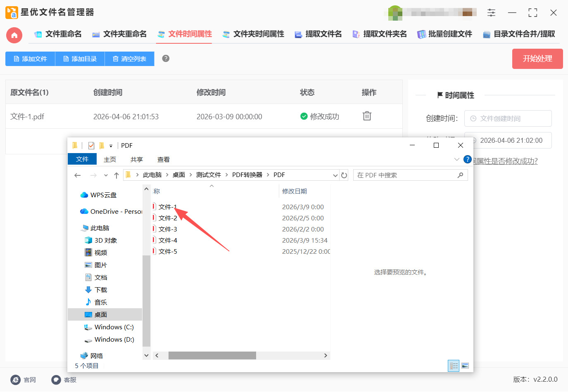Select 文件-3 in the Explorer list
This screenshot has width=568, height=392.
click(x=168, y=229)
